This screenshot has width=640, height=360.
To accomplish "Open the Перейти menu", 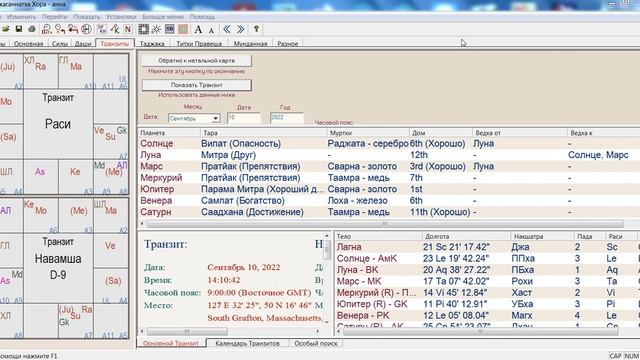I will point(54,17).
